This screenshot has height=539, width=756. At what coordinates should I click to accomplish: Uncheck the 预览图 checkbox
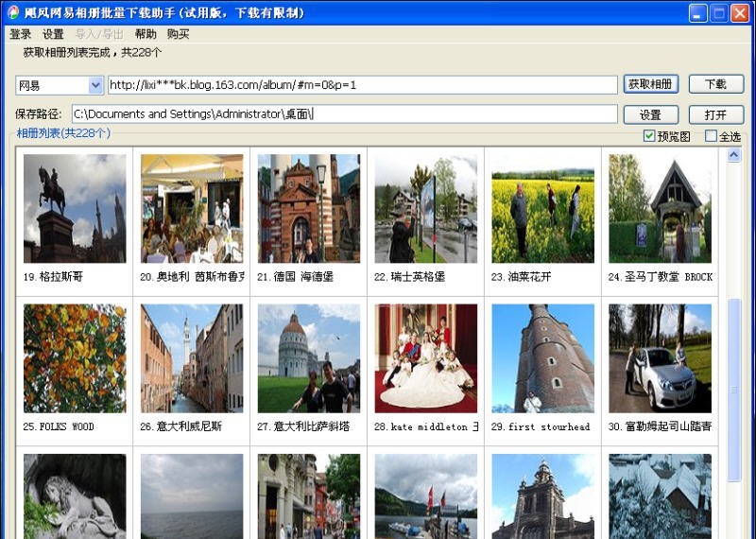tap(649, 136)
